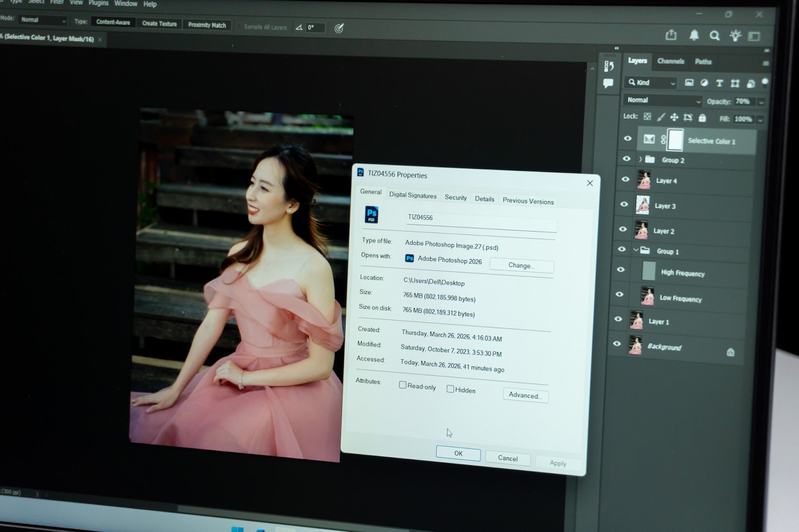Expand the Group 2 folder
The height and width of the screenshot is (532, 799).
coord(640,160)
